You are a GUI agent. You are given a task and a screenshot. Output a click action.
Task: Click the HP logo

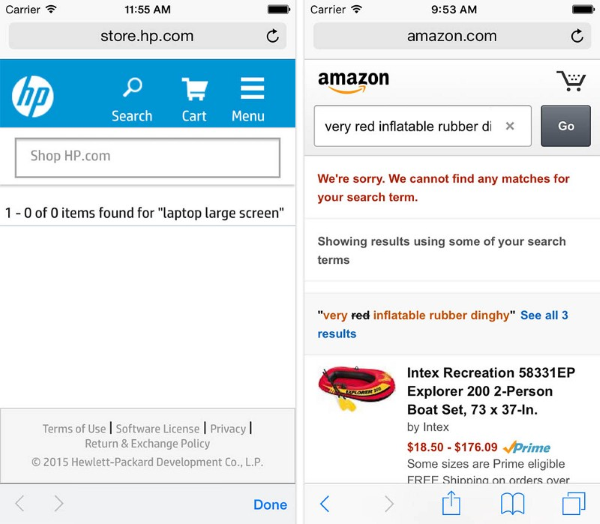click(x=33, y=95)
